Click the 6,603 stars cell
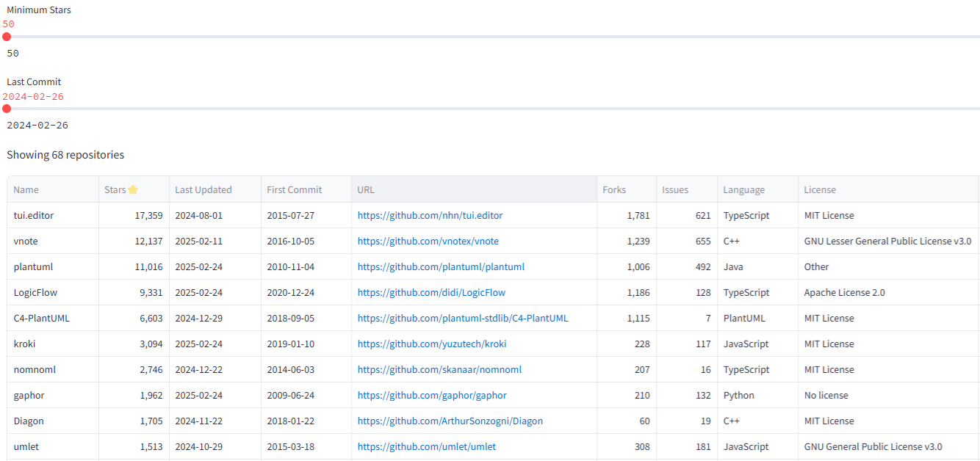 [x=134, y=319]
